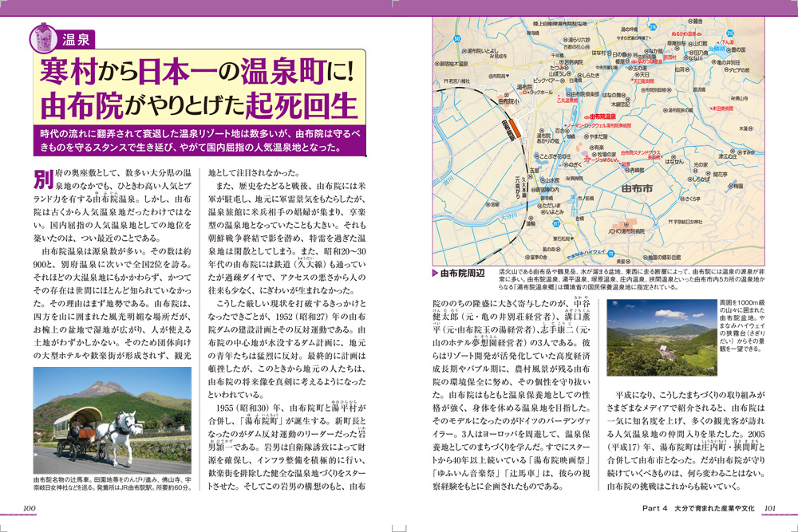Image resolution: width=798 pixels, height=532 pixels.
Task: Click the text line 「ゆふいん音楽祭」「辻馬車」は
Action: tap(512, 473)
